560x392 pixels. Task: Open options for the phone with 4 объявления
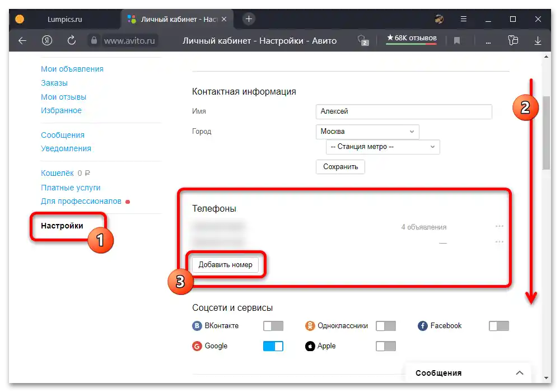click(x=500, y=226)
